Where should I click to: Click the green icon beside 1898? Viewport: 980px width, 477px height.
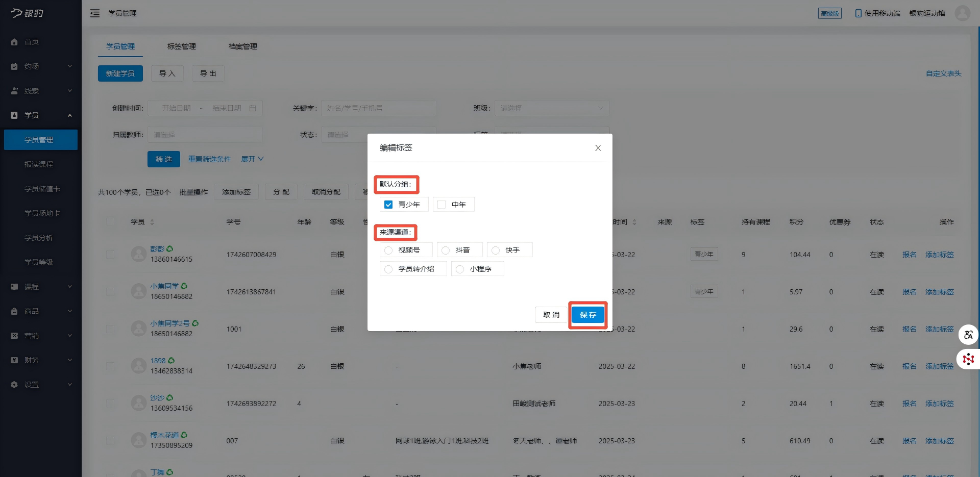(171, 361)
